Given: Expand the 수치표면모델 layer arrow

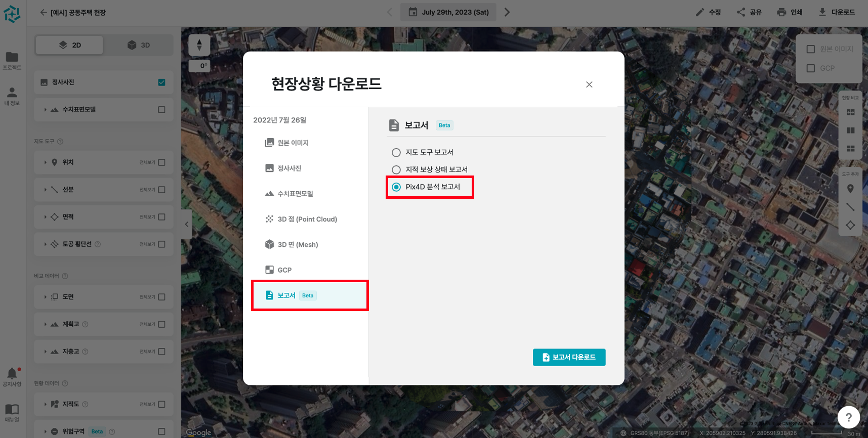Looking at the screenshot, I should (45, 110).
